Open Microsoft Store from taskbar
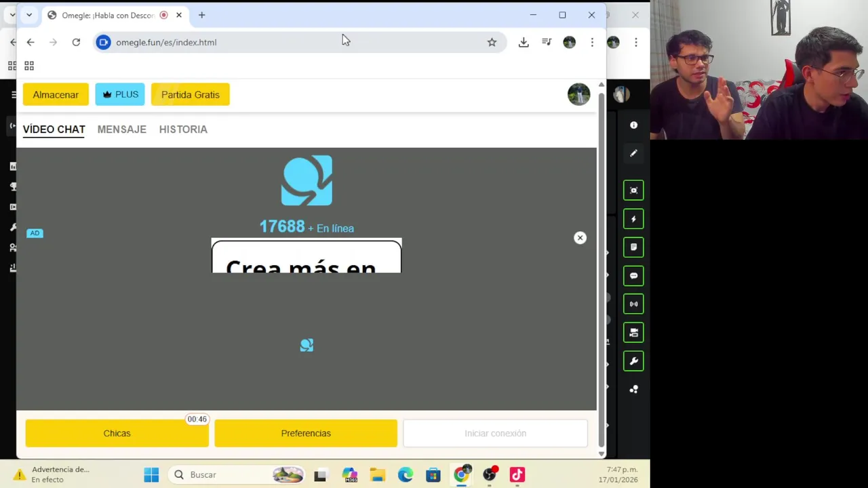The height and width of the screenshot is (488, 868). tap(433, 474)
